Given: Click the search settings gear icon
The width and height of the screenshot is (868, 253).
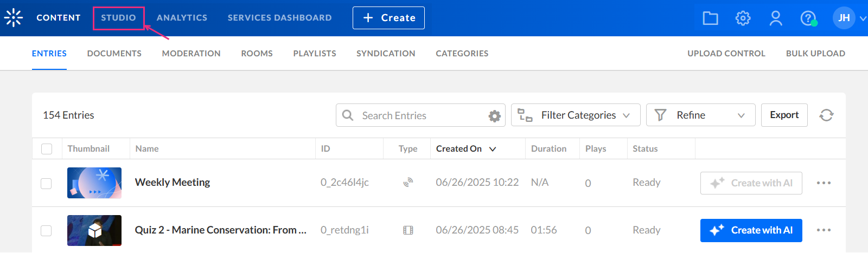Looking at the screenshot, I should tap(494, 116).
